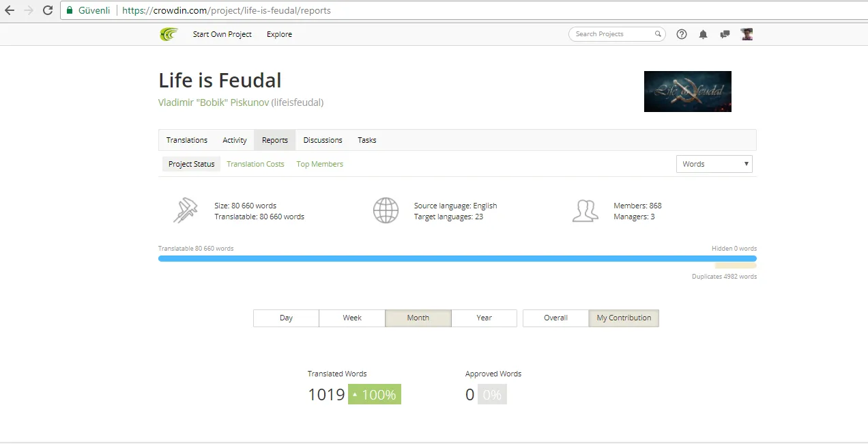Viewport: 868px width, 444px height.
Task: Select the Day period toggle
Action: 286,318
